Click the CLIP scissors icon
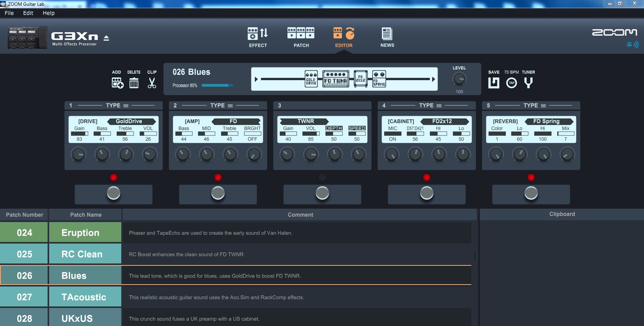Viewport: 644px width, 326px height. [152, 83]
